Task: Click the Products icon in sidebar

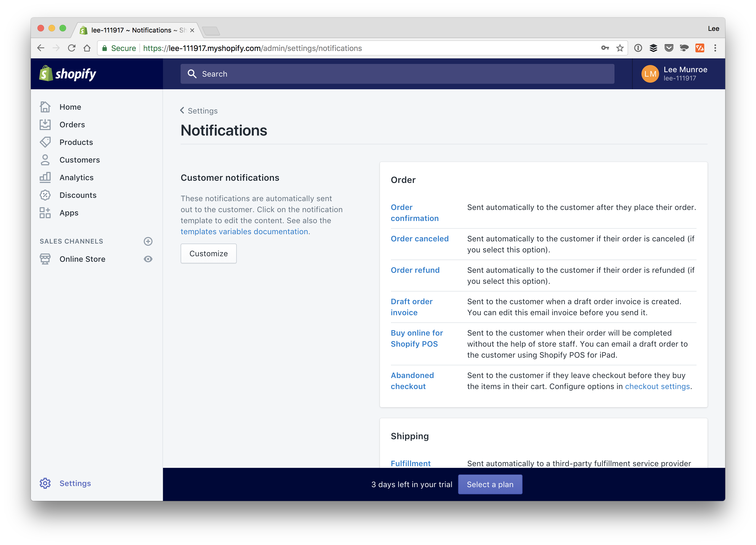Action: pos(46,142)
